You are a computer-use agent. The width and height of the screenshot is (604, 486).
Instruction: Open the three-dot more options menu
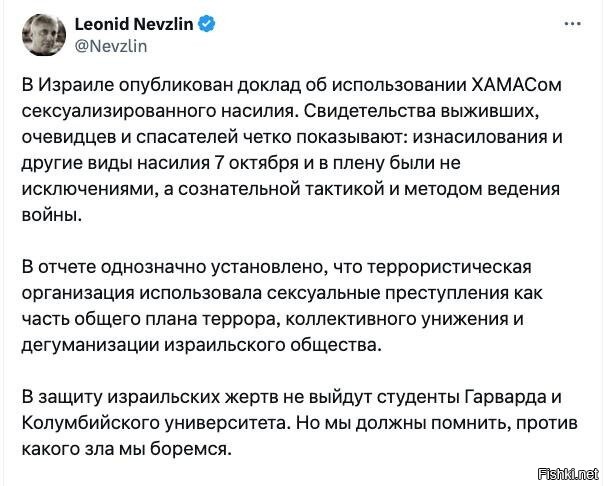pyautogui.click(x=573, y=24)
